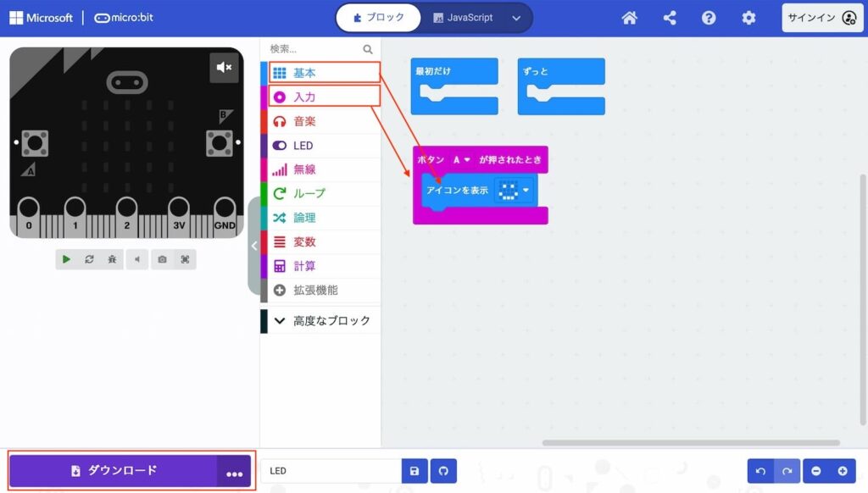
Task: Go to the Home page icon
Action: pyautogui.click(x=629, y=18)
